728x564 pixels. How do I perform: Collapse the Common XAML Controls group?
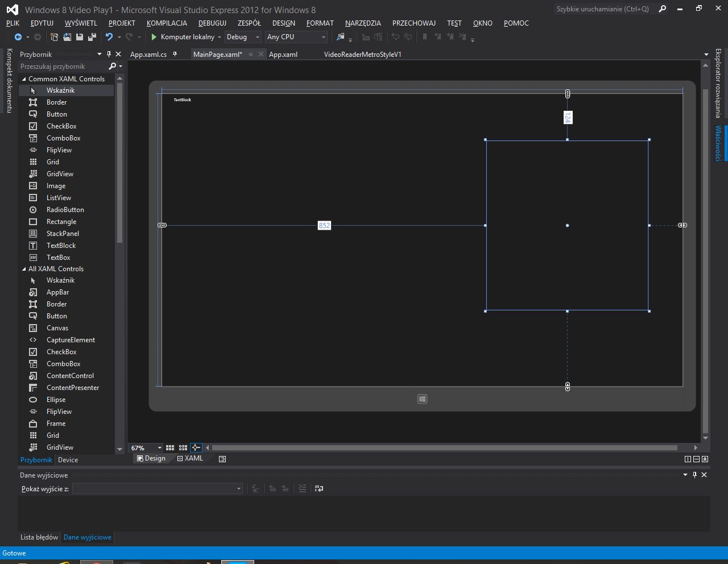24,79
